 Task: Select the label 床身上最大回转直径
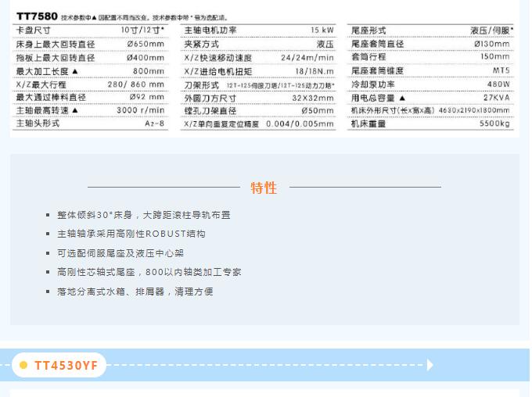pos(56,44)
